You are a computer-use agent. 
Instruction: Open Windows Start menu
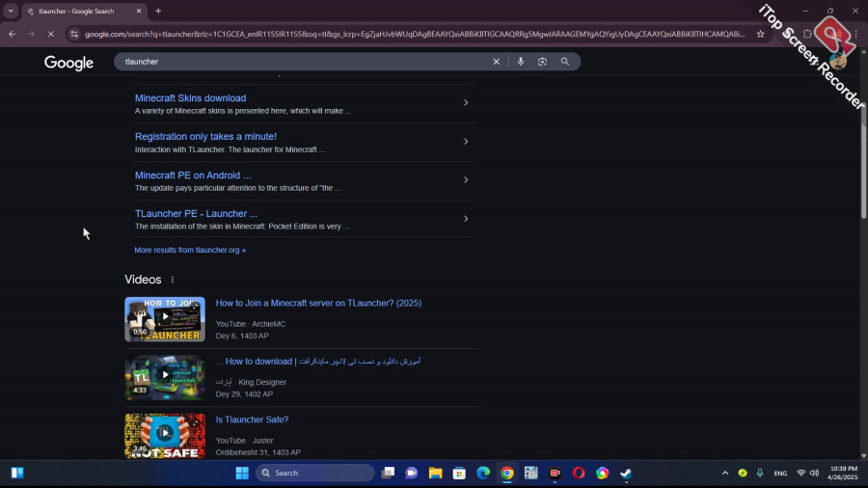click(x=242, y=474)
